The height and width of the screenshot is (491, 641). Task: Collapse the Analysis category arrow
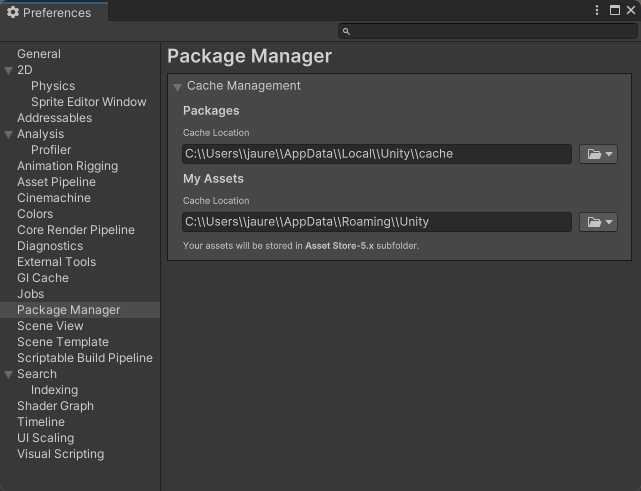(x=9, y=134)
